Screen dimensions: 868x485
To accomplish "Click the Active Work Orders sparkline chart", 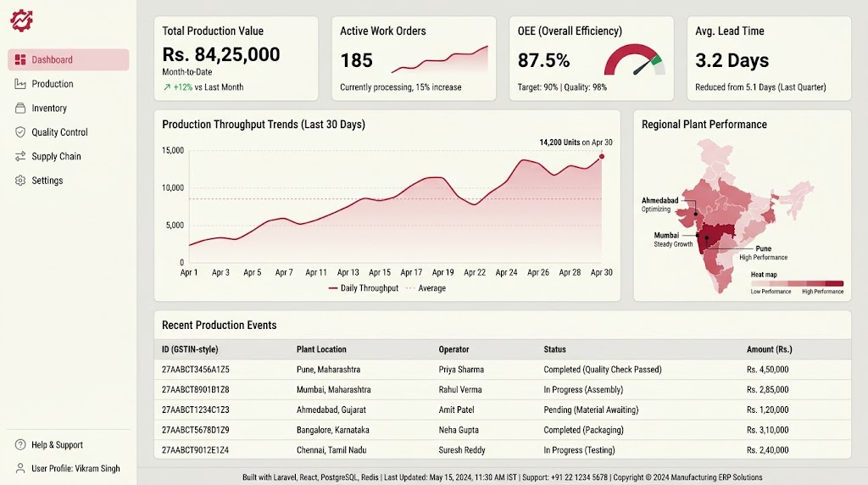I will tap(440, 59).
